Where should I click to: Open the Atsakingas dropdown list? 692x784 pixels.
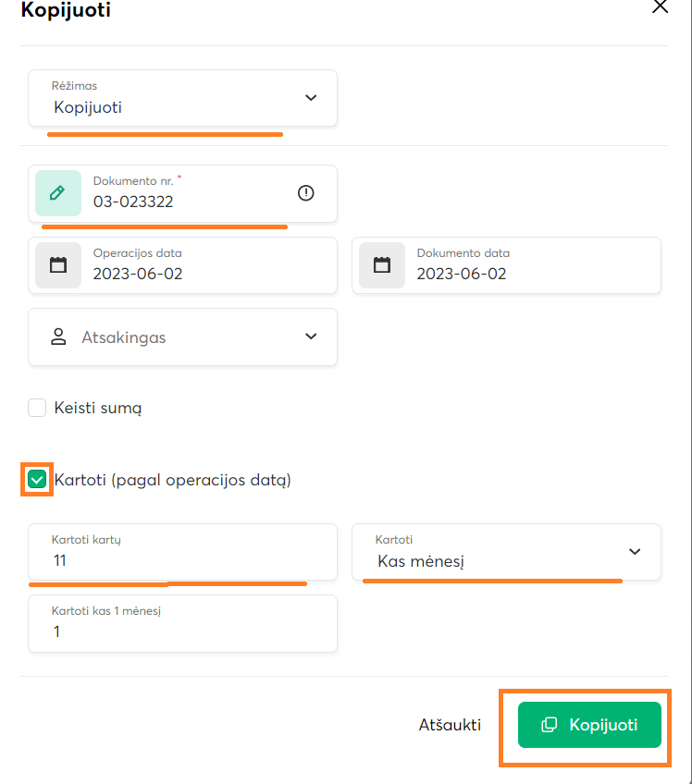[x=310, y=337]
